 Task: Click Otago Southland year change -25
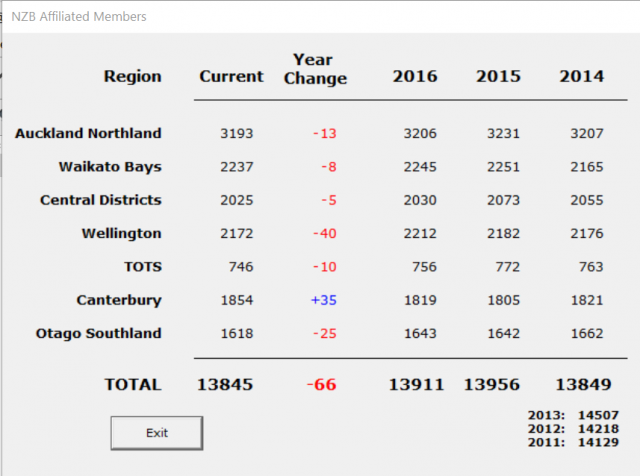tap(324, 334)
